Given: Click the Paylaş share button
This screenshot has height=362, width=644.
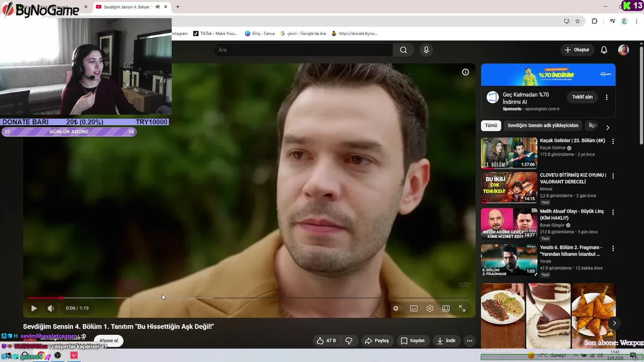Looking at the screenshot, I should pyautogui.click(x=377, y=340).
